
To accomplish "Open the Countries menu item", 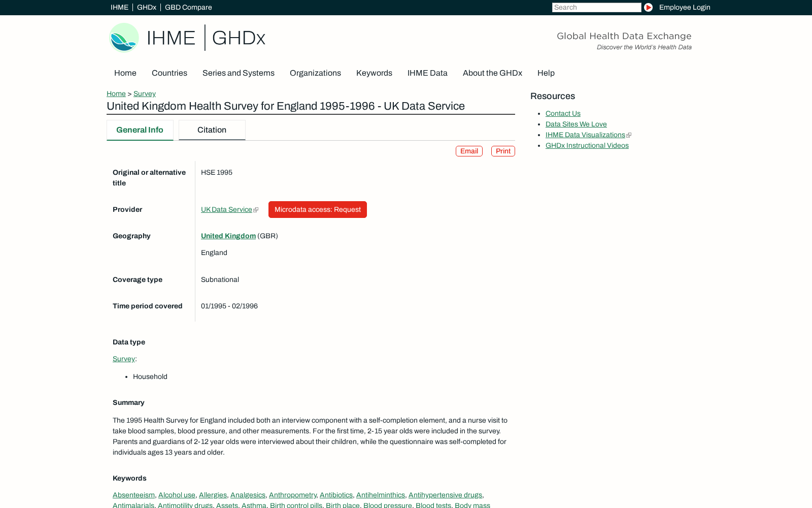I will [x=170, y=73].
